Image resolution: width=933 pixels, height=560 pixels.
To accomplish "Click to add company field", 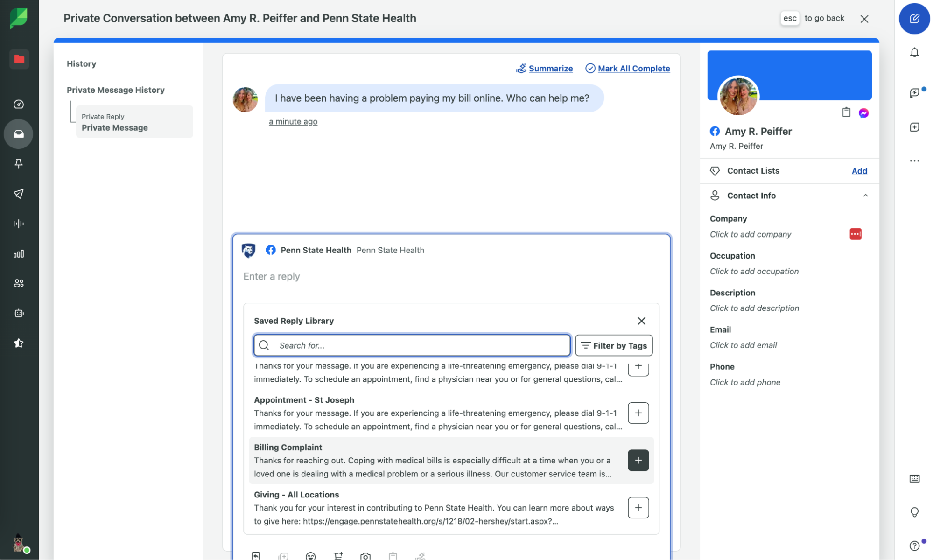I will pos(750,234).
